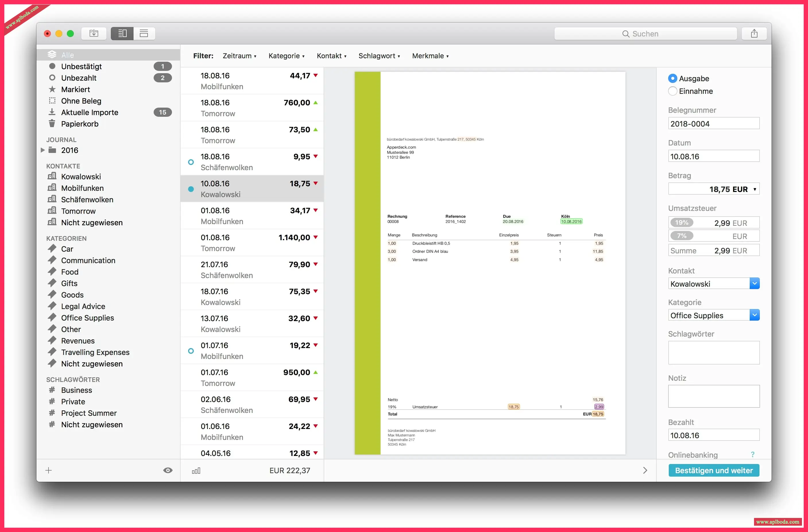Click the plus add icon
808x532 pixels.
pos(49,470)
